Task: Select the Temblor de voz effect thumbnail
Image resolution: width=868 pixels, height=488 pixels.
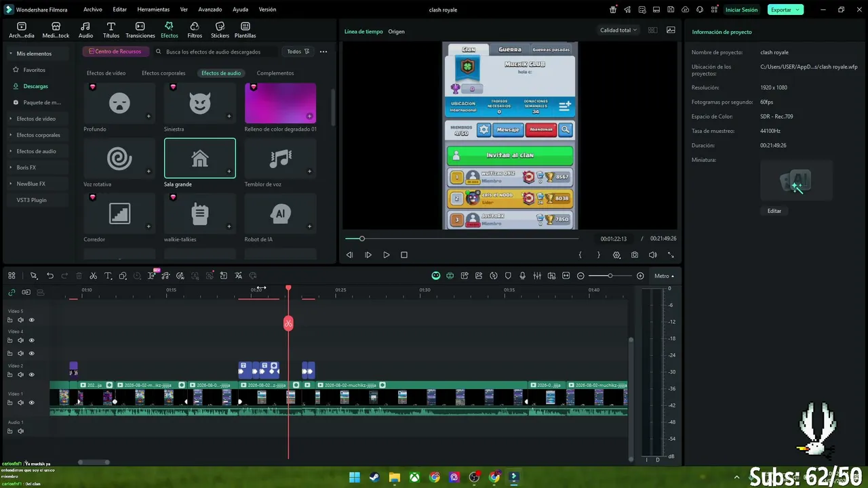Action: click(x=281, y=158)
